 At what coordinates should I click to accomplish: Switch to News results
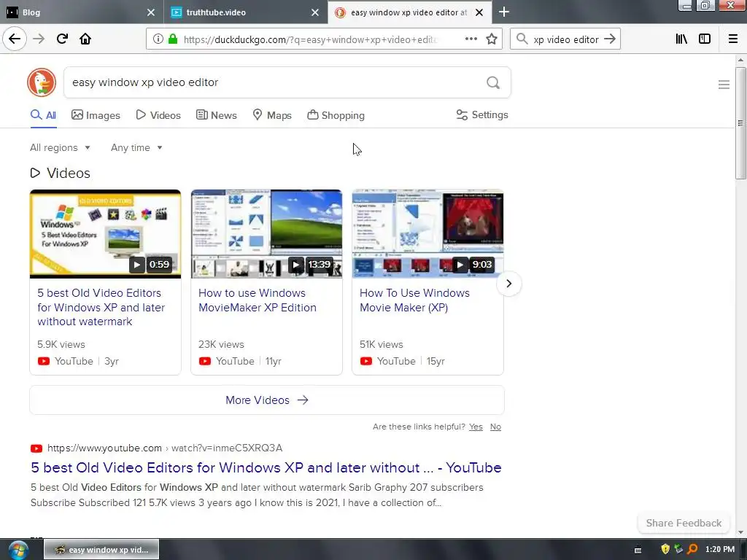point(217,115)
